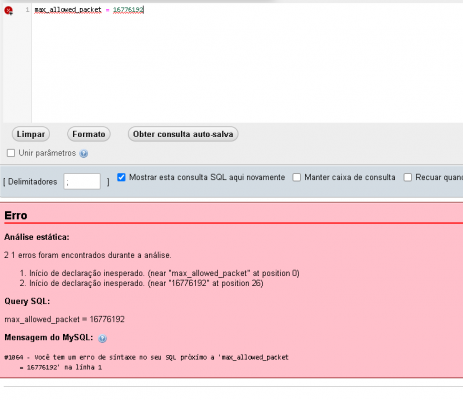Click Obter consulta auto-salva button

coord(183,134)
